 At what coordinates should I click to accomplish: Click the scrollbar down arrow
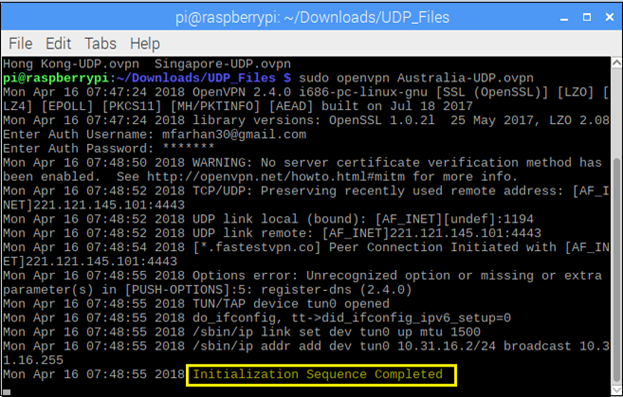pyautogui.click(x=616, y=390)
